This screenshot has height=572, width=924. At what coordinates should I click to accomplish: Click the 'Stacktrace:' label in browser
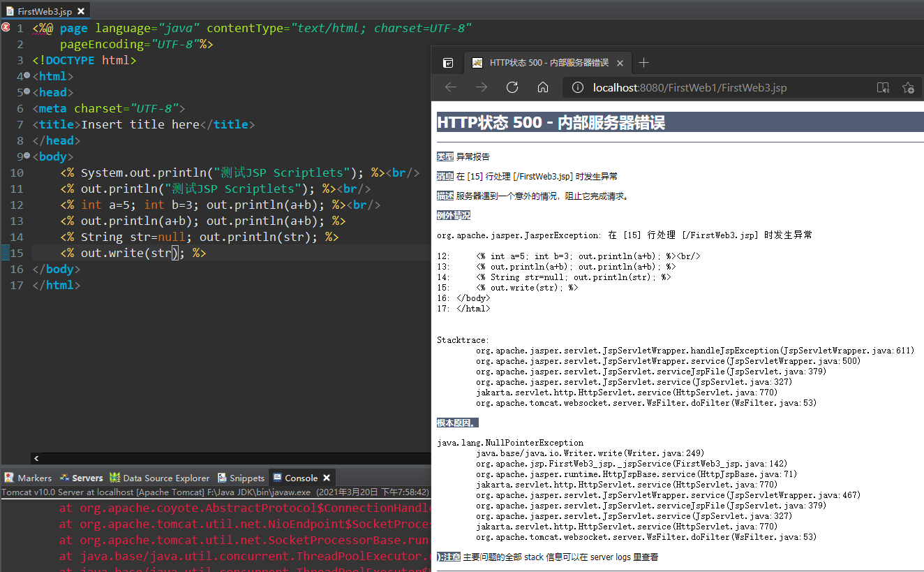(x=463, y=340)
